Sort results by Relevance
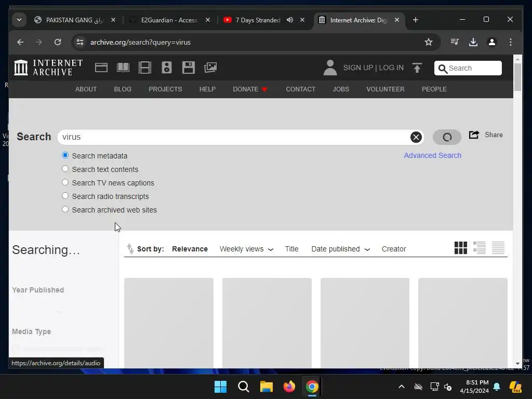This screenshot has height=399, width=532. coord(190,249)
